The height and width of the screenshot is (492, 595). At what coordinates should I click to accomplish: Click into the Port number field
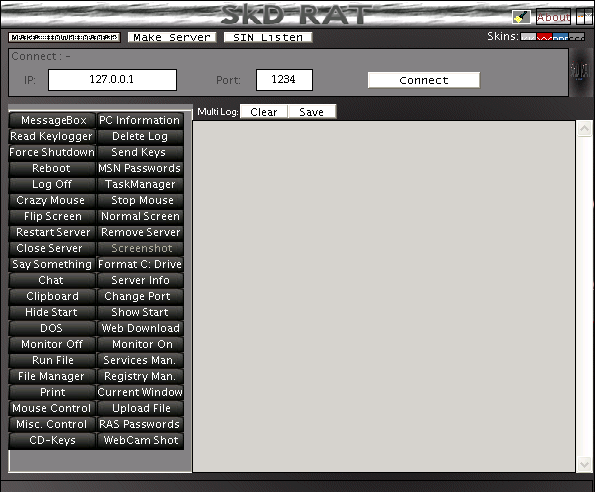[284, 80]
